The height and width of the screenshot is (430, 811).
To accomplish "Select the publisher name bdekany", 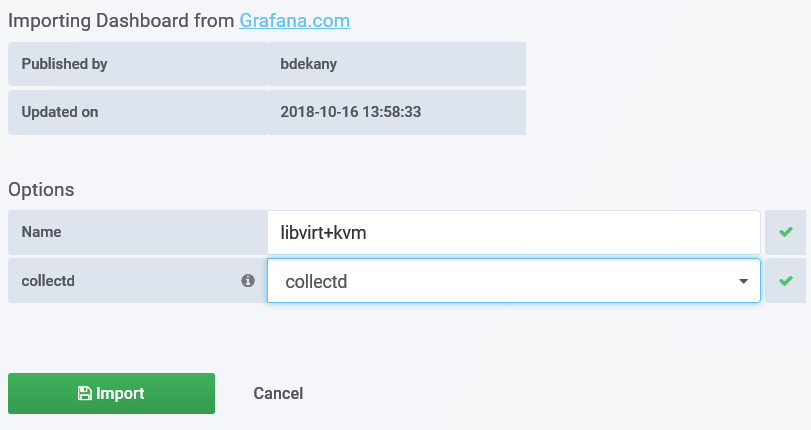I will click(310, 64).
